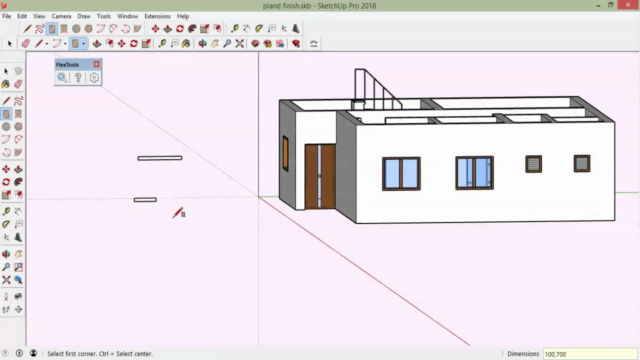Viewport: 640px width, 360px height.
Task: Select the Freehand tool in left sidebar
Action: (x=18, y=101)
